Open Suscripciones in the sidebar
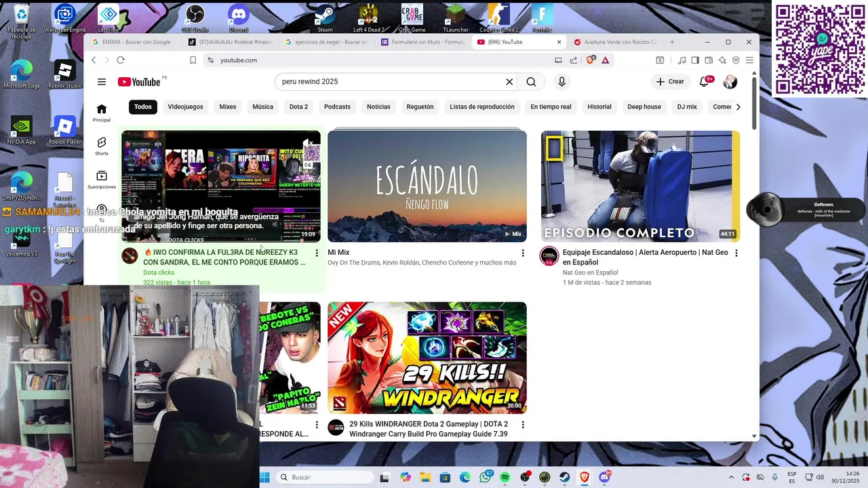Image resolution: width=868 pixels, height=488 pixels. [102, 180]
